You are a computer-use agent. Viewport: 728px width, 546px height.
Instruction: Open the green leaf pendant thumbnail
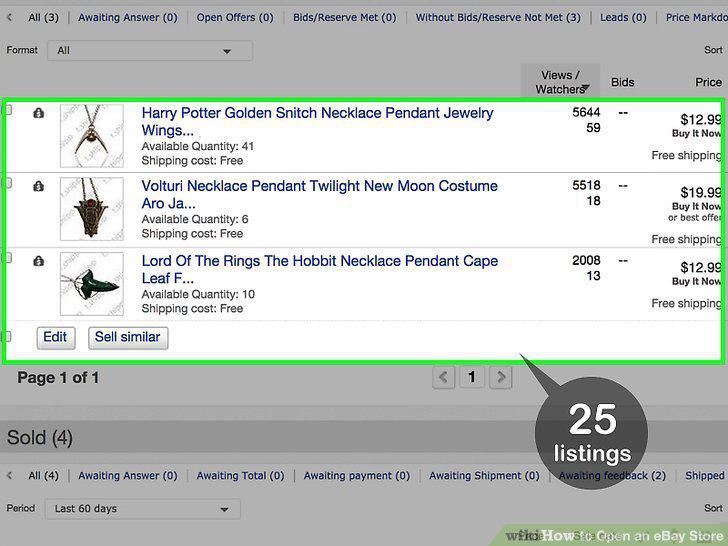pos(92,284)
